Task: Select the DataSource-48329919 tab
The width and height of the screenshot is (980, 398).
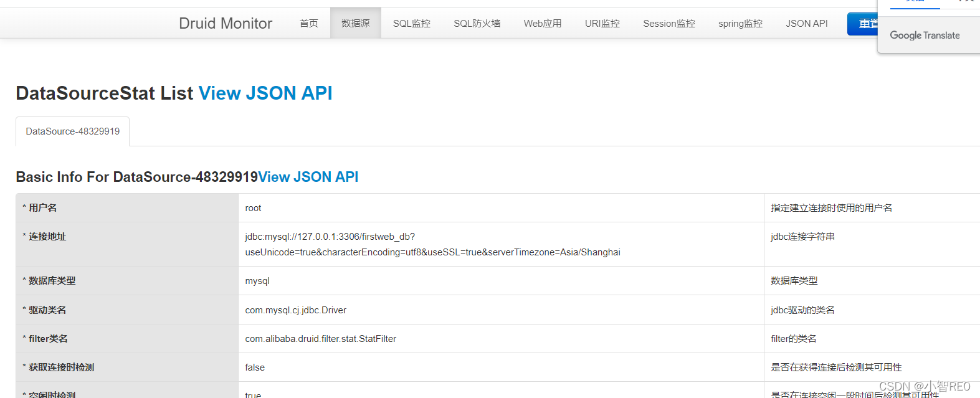Action: pos(73,131)
